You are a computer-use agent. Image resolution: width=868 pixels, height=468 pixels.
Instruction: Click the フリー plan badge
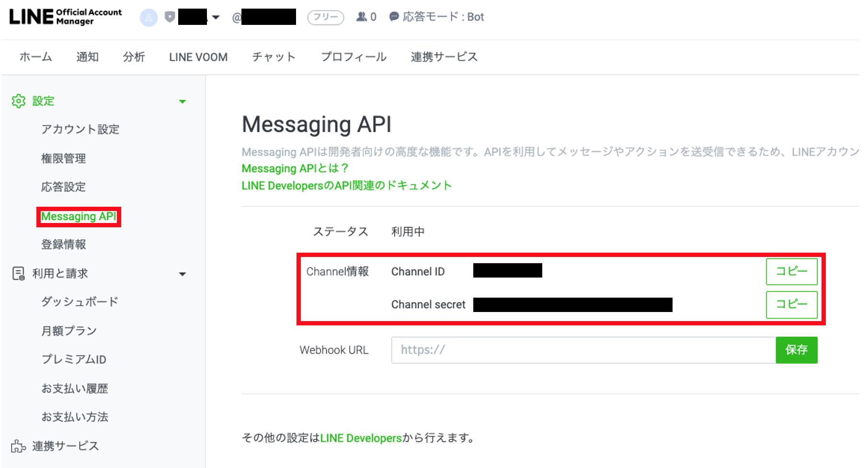pyautogui.click(x=326, y=17)
